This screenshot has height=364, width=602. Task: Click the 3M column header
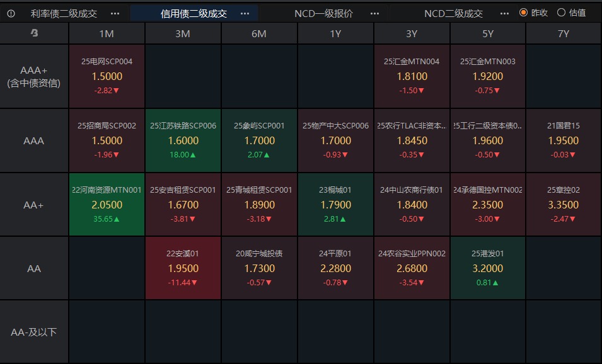click(x=183, y=33)
